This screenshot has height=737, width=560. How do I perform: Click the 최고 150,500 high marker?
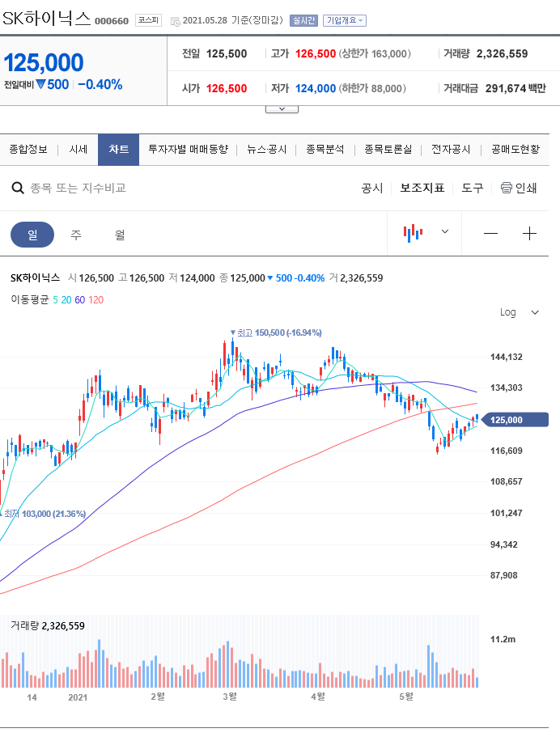point(276,332)
